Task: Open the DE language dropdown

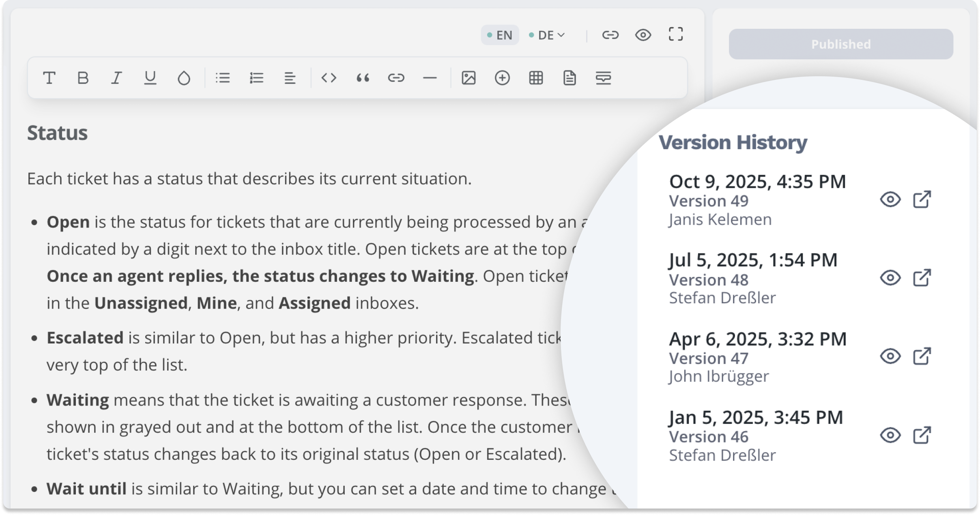Action: point(547,35)
